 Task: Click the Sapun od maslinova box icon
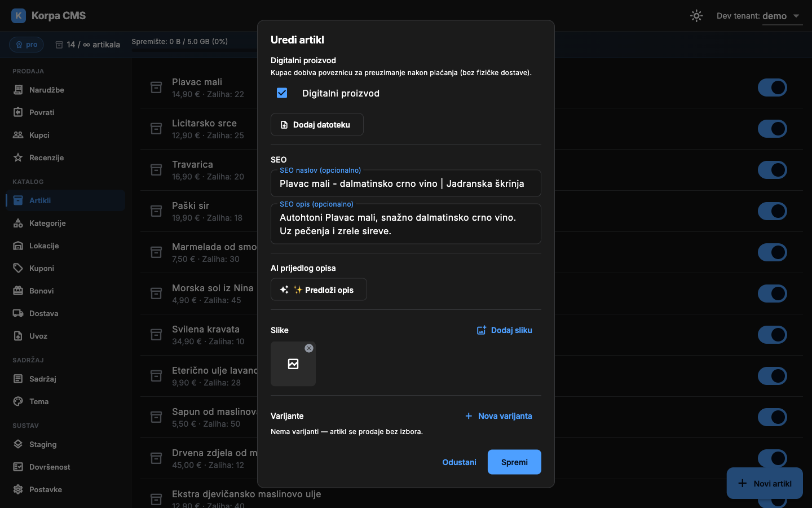[156, 417]
